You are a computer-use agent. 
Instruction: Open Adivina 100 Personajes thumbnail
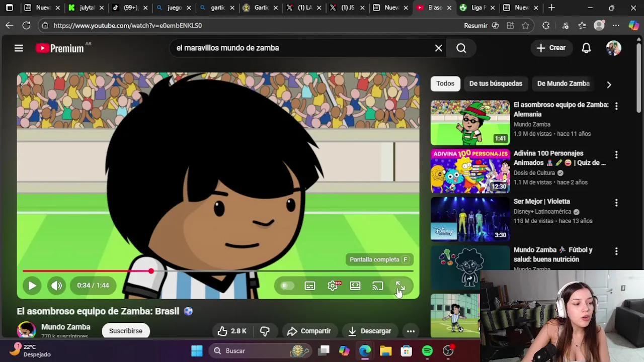pyautogui.click(x=470, y=171)
